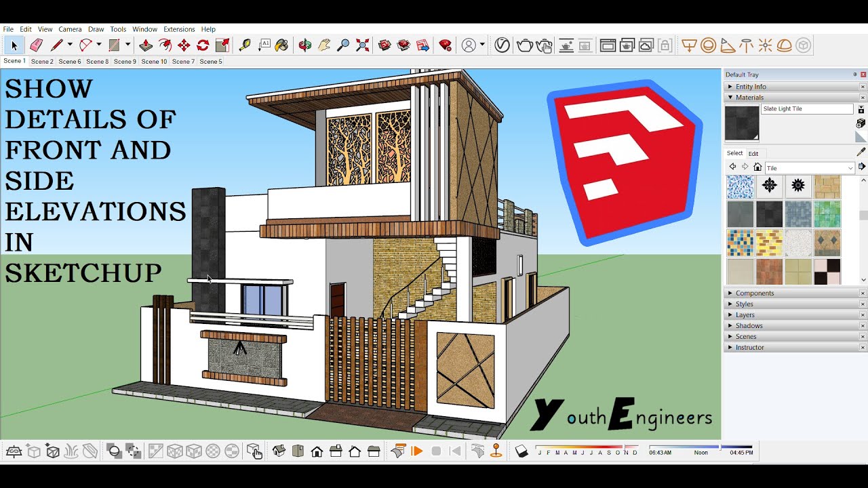Add a V-Ray omni light
Image resolution: width=868 pixels, height=488 pixels.
tap(766, 45)
